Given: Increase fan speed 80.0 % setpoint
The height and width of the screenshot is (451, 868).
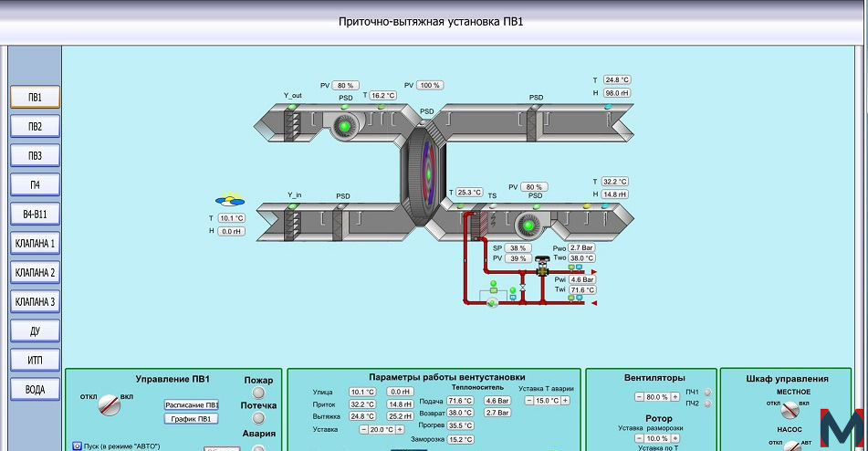Looking at the screenshot, I should coord(675,397).
